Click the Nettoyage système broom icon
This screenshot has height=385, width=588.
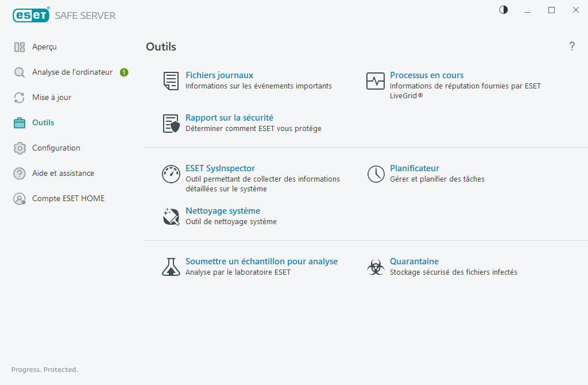pos(171,216)
